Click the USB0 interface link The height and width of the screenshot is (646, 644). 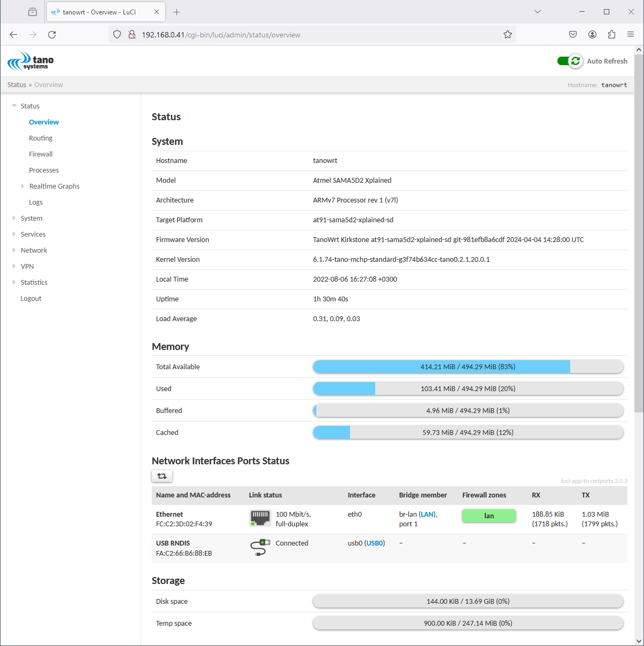click(x=375, y=543)
